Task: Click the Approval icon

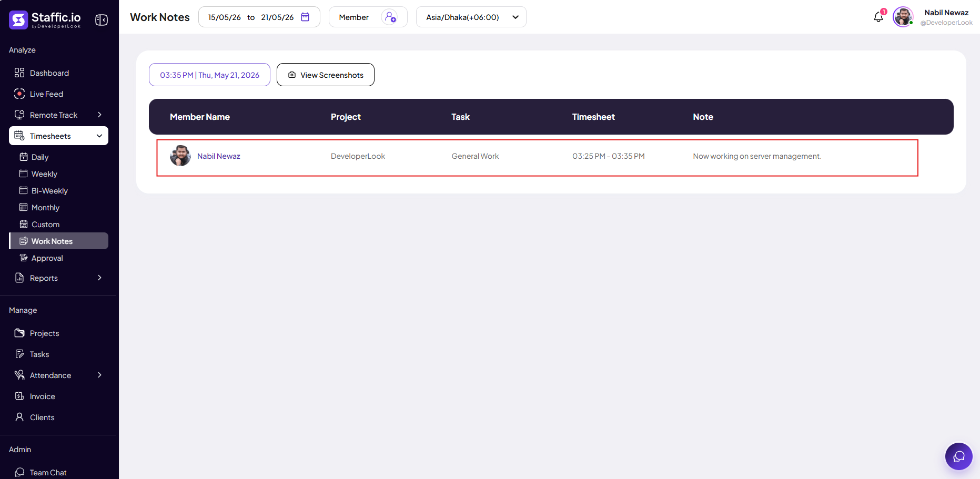Action: point(24,258)
